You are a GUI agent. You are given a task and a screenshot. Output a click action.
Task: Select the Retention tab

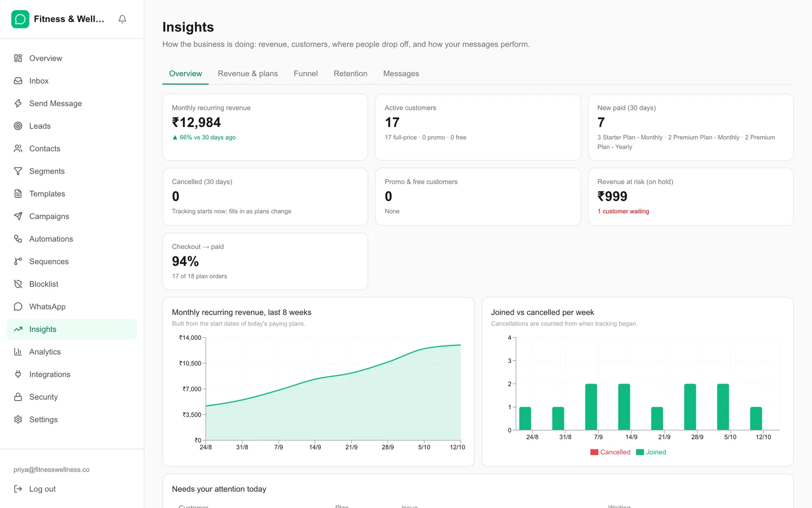(x=350, y=74)
